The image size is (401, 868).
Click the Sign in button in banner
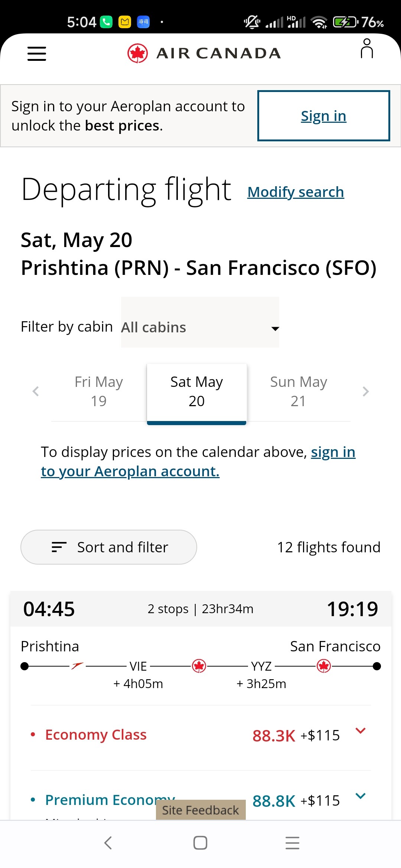tap(323, 116)
